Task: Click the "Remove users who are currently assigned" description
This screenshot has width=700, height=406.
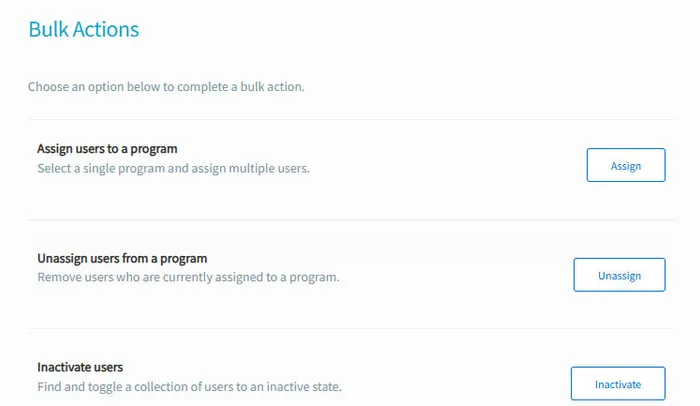Action: click(x=188, y=277)
